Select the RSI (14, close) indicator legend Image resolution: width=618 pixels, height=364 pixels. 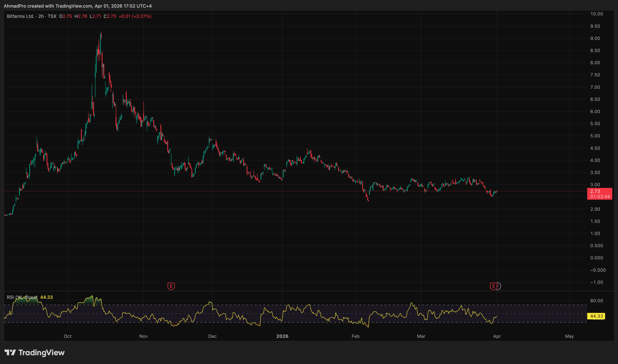tap(22, 297)
